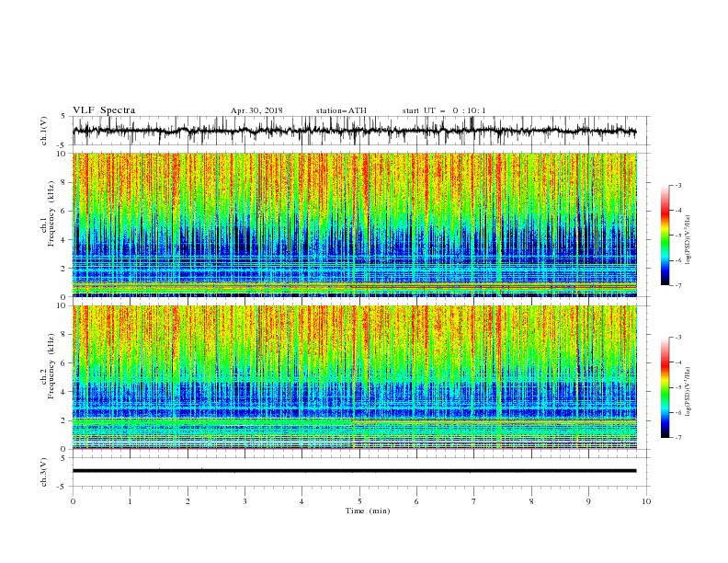The height and width of the screenshot is (563, 728).
Task: Click the ch.2 frequency tick "6"
Action: 63,363
